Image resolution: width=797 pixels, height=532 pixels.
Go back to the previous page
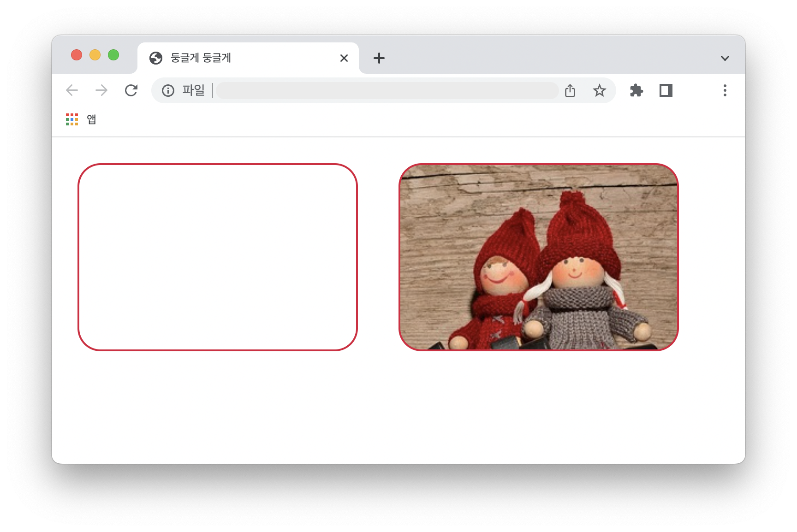[72, 90]
